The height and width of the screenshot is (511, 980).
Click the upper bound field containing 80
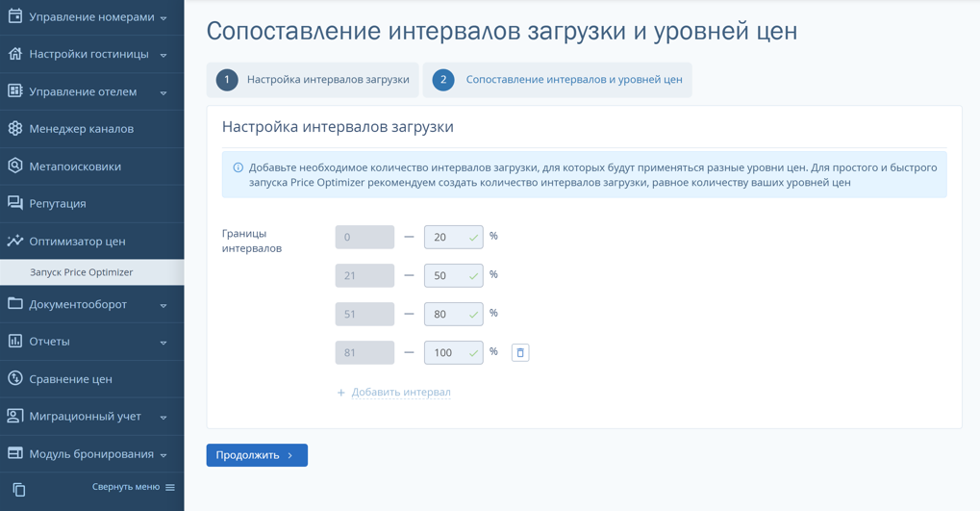click(454, 314)
